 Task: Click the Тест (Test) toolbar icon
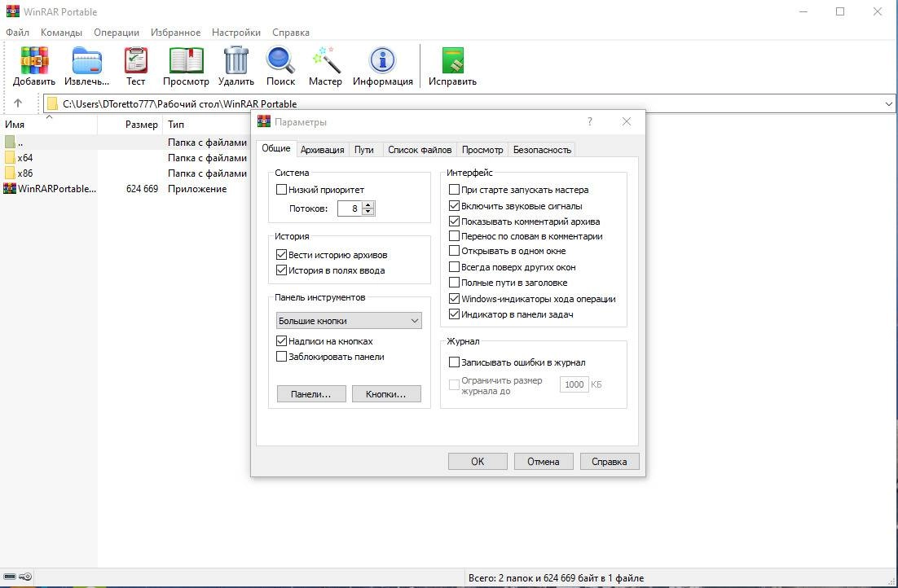(x=136, y=60)
